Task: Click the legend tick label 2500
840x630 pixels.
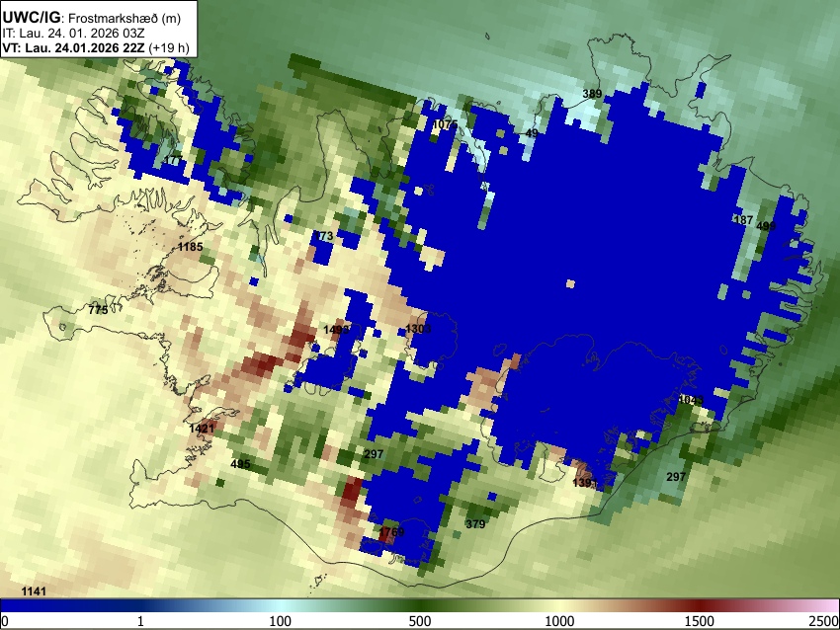Action: (824, 621)
